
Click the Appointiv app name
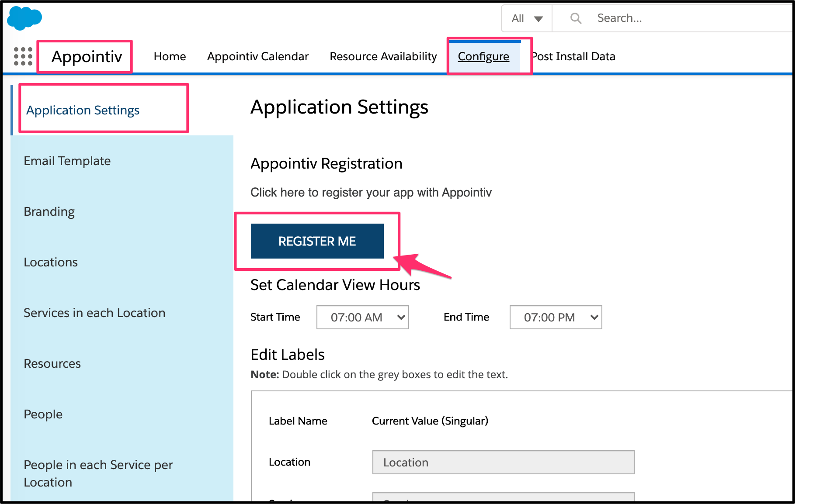tap(87, 56)
